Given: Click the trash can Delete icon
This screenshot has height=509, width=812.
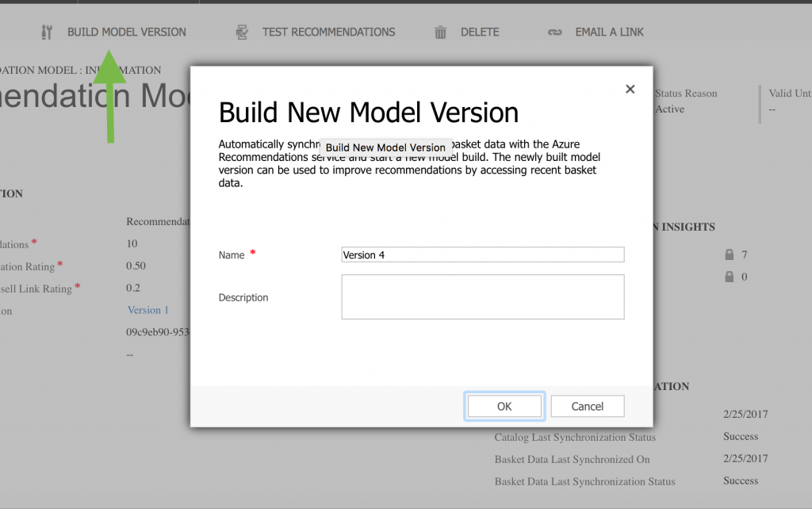Looking at the screenshot, I should pyautogui.click(x=441, y=33).
